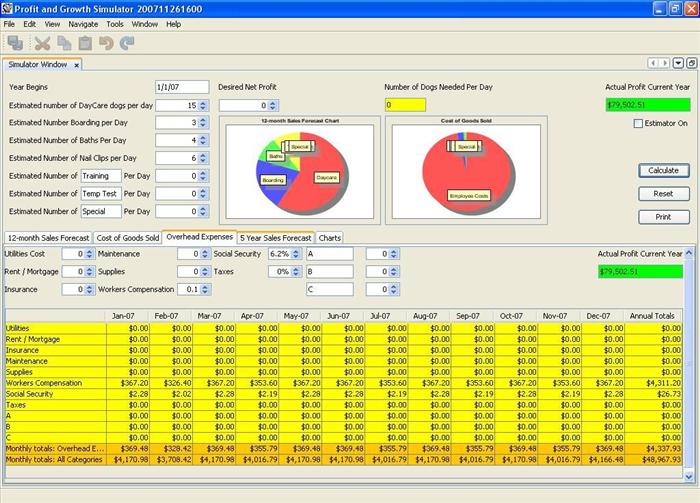This screenshot has height=503, width=700.
Task: Click the custom expense C name field
Action: [x=330, y=290]
